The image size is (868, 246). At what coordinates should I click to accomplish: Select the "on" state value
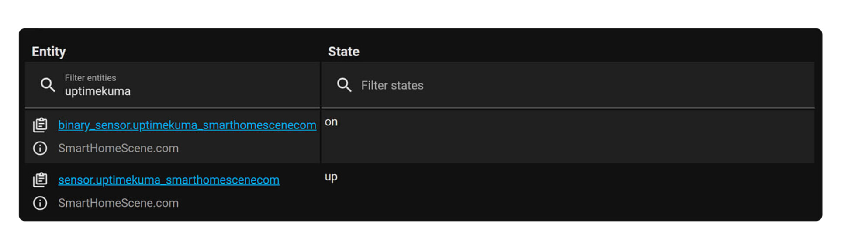tap(331, 122)
